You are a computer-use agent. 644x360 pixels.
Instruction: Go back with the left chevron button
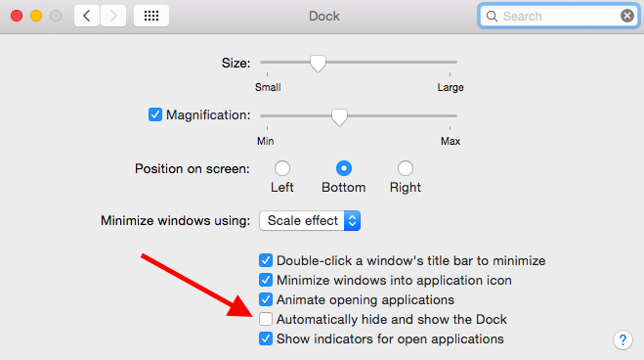(x=87, y=16)
